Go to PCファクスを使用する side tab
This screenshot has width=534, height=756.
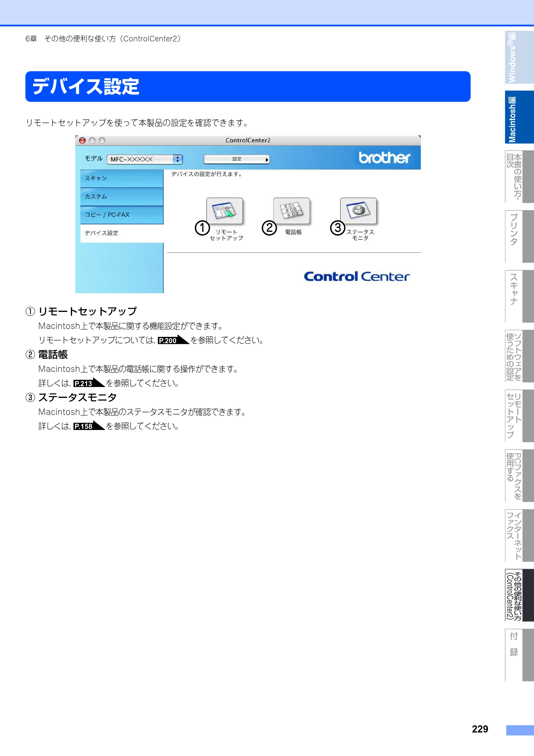(x=519, y=475)
